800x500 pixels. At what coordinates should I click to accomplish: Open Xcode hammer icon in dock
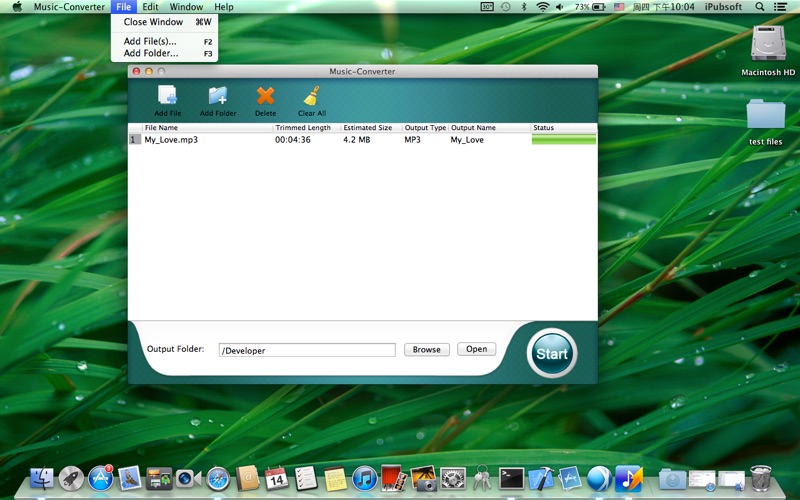click(x=541, y=479)
